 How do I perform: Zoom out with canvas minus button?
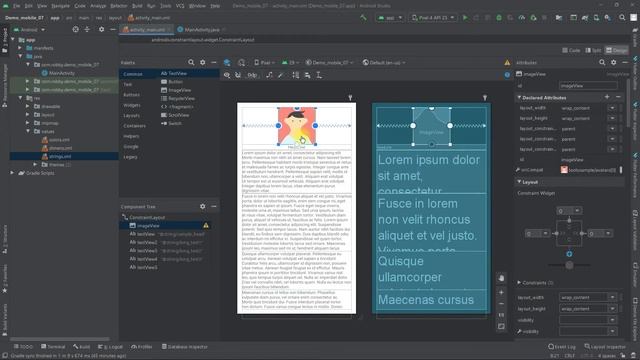tap(501, 304)
